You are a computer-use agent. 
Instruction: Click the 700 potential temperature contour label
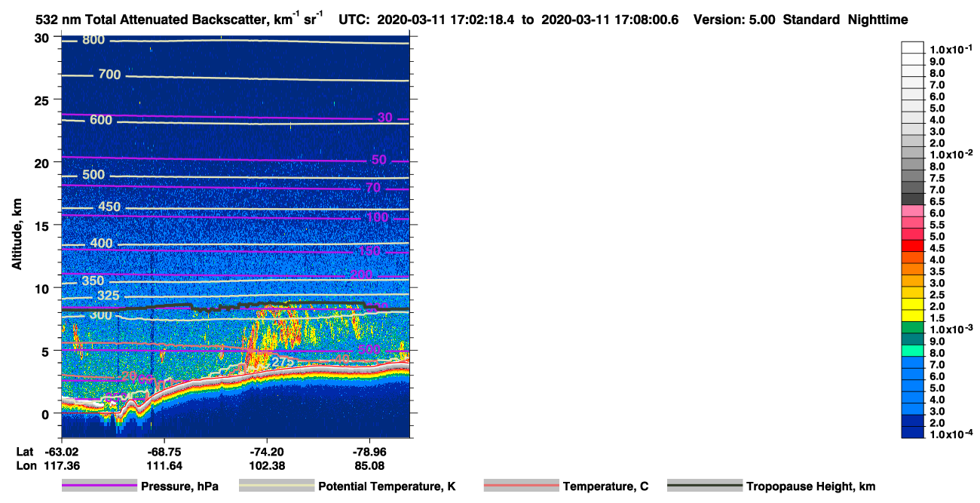pyautogui.click(x=109, y=75)
